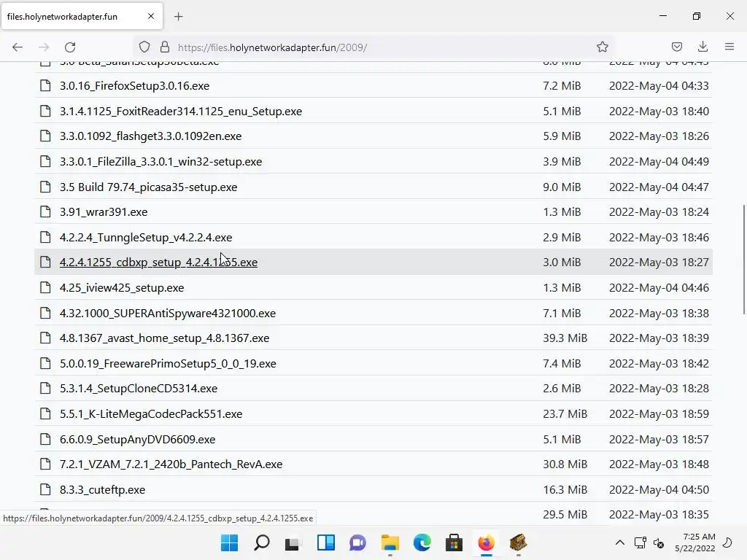Viewport: 747px width, 560px height.
Task: Open the Firefox hamburger menu
Action: tap(729, 47)
